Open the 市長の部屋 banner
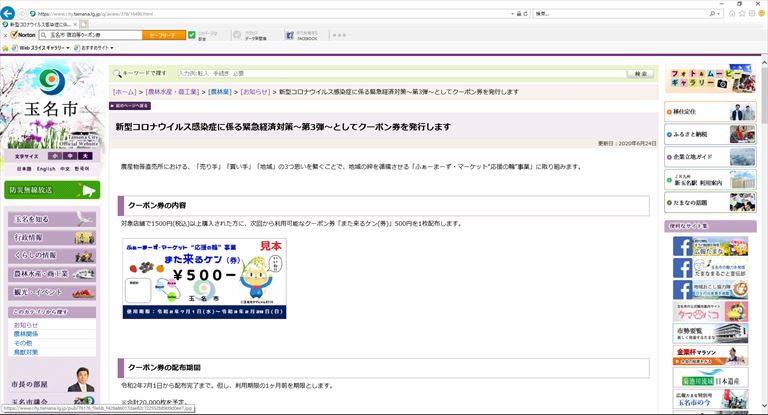768x415 pixels. click(52, 381)
